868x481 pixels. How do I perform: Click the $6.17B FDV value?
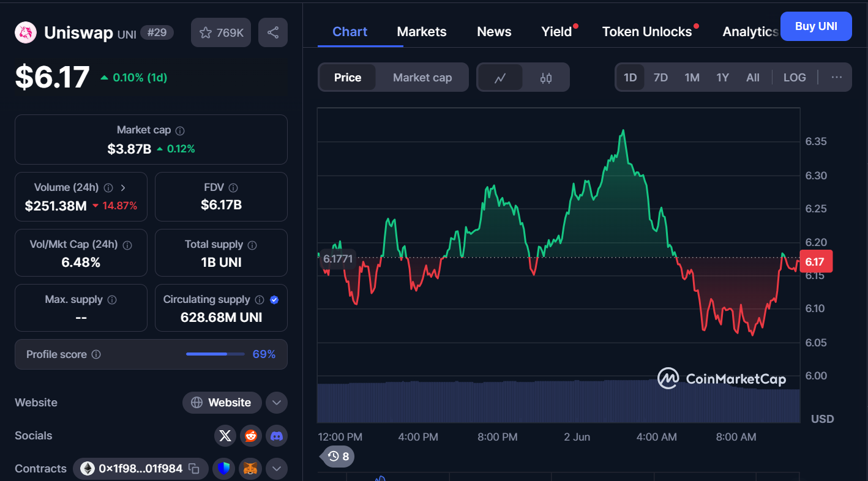point(221,205)
